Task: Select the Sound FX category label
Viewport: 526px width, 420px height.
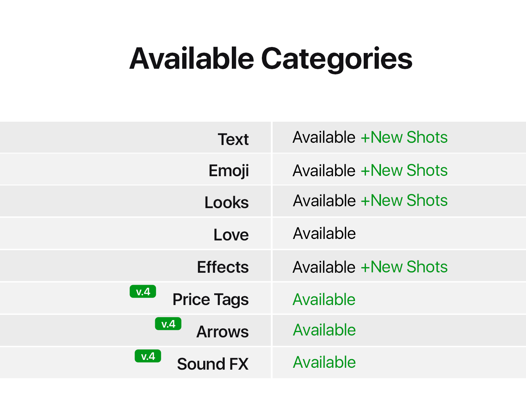Action: point(213,364)
